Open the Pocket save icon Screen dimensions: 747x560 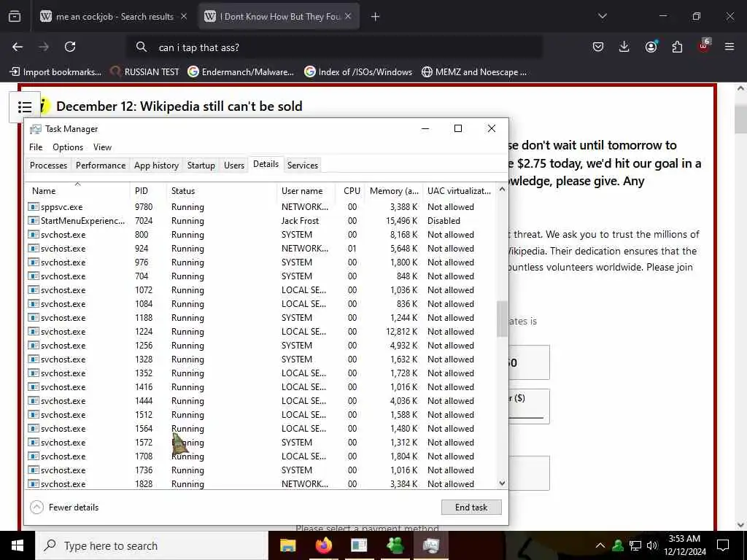[598, 47]
